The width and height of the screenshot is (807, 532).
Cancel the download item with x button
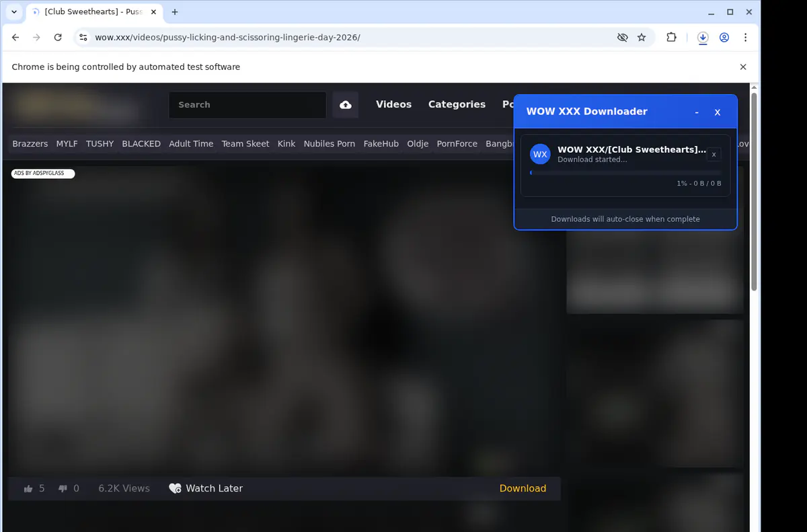pyautogui.click(x=714, y=155)
